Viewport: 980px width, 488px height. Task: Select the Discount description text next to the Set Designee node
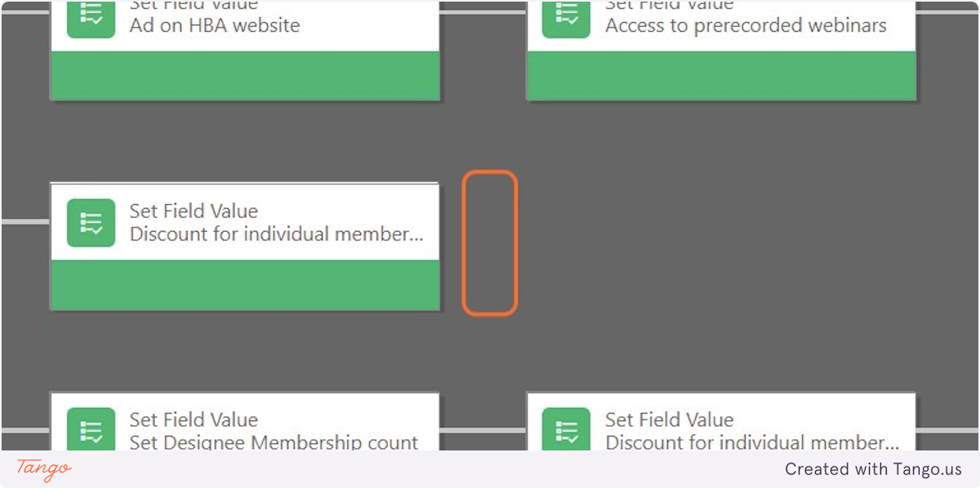tap(752, 442)
